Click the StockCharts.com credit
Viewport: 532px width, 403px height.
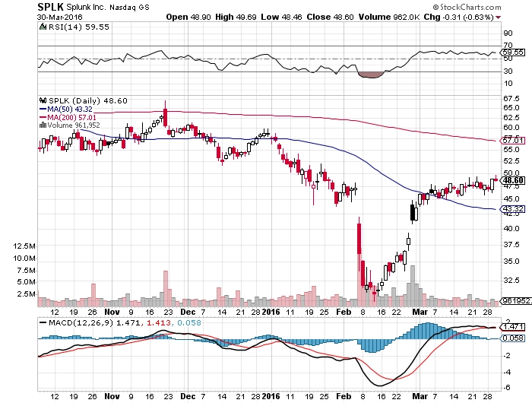point(467,7)
